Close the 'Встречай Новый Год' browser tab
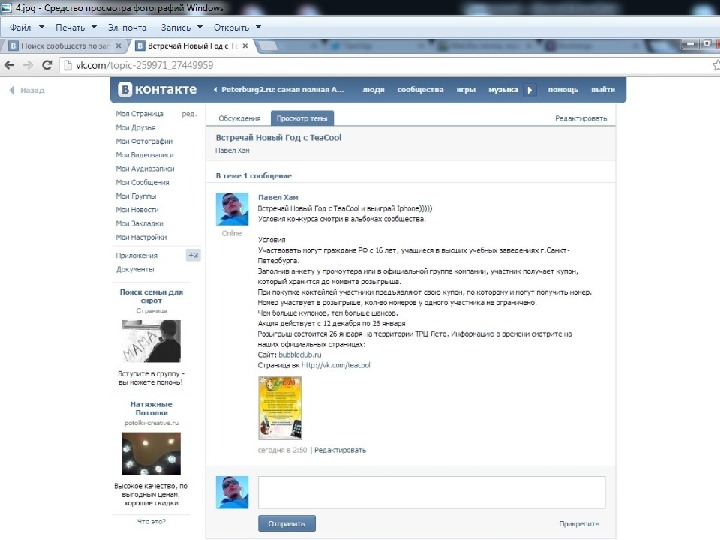Image resolution: width=720 pixels, height=540 pixels. [245, 46]
